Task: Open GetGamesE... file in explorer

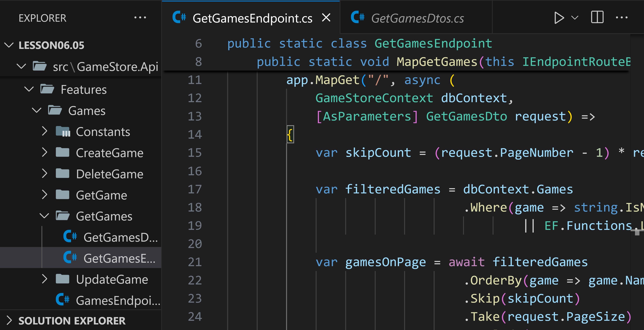Action: click(x=81, y=258)
